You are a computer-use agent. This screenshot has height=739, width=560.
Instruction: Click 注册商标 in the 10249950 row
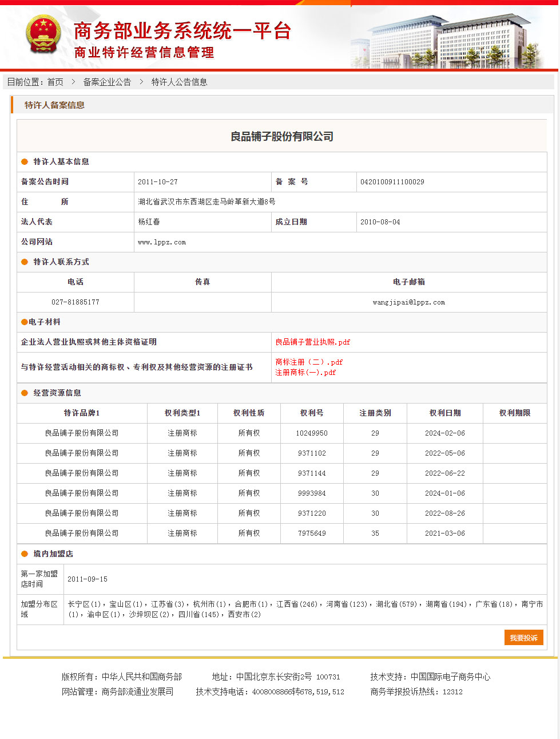coord(182,433)
